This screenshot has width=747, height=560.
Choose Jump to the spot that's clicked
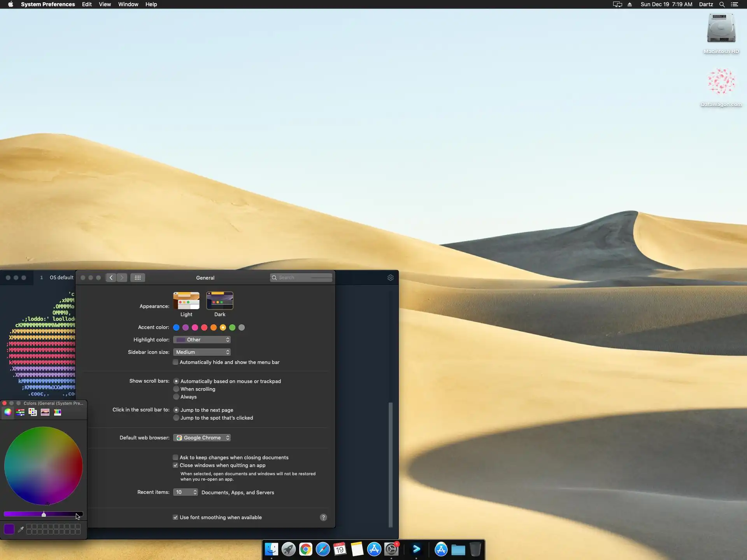(176, 418)
